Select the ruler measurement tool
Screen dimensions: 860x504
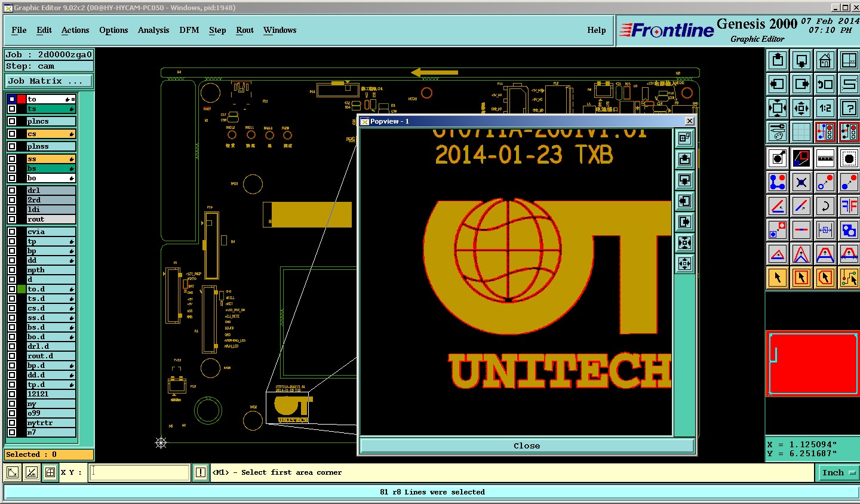pos(825,158)
